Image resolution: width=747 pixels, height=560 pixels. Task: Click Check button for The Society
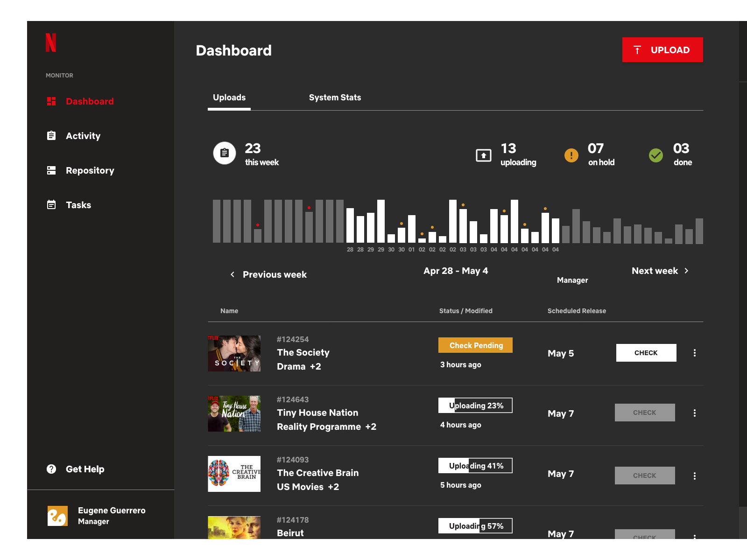point(646,353)
